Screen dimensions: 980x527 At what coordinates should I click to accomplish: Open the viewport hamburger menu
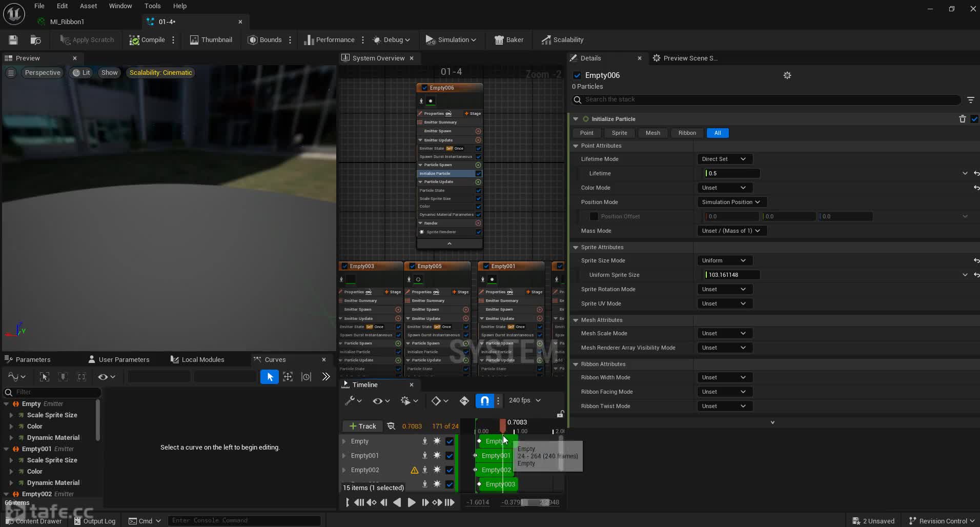tap(11, 73)
